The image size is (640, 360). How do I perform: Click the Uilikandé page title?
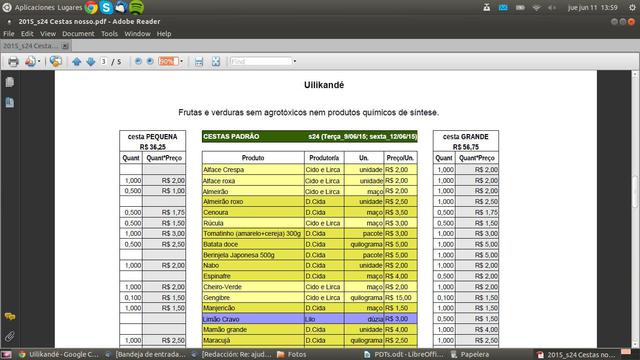point(324,85)
